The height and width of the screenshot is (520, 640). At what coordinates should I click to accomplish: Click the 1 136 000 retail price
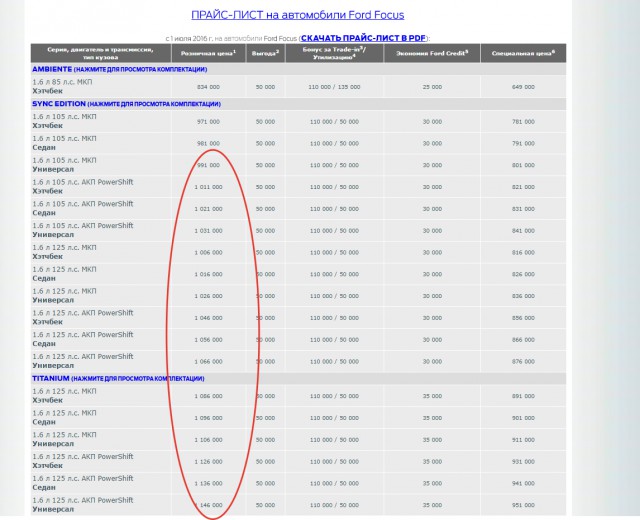point(208,483)
